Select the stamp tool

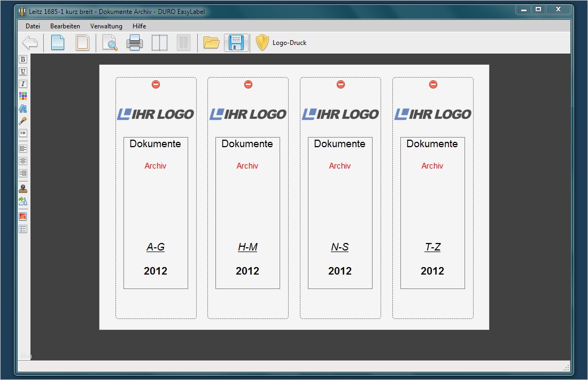(x=23, y=189)
